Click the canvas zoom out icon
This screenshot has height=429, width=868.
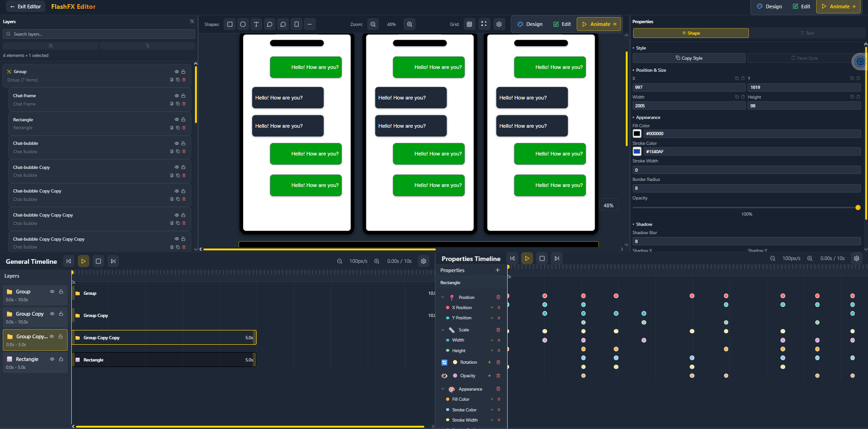[x=373, y=24]
